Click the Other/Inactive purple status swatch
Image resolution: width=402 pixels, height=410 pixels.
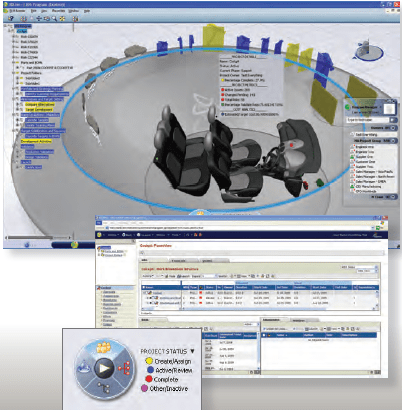tap(144, 388)
